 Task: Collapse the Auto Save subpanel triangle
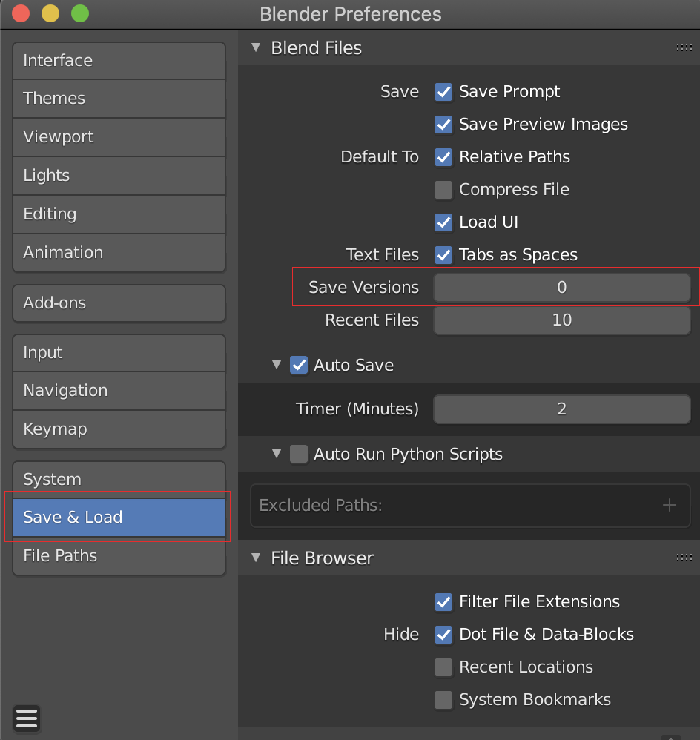pyautogui.click(x=277, y=365)
